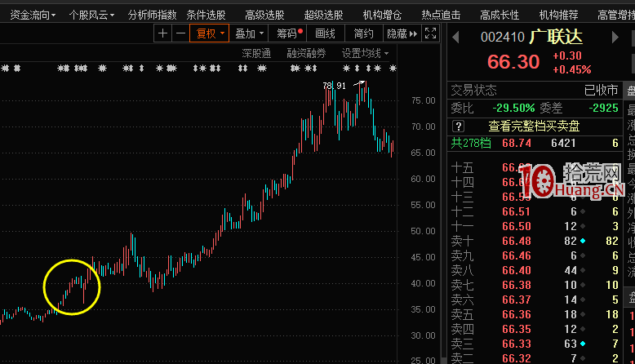Select 卖四 row price 66.35
This screenshot has width=635, height=364.
click(517, 329)
